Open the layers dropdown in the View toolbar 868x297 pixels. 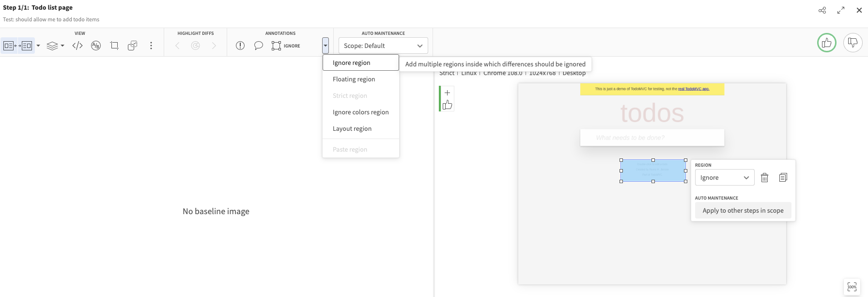[x=55, y=46]
